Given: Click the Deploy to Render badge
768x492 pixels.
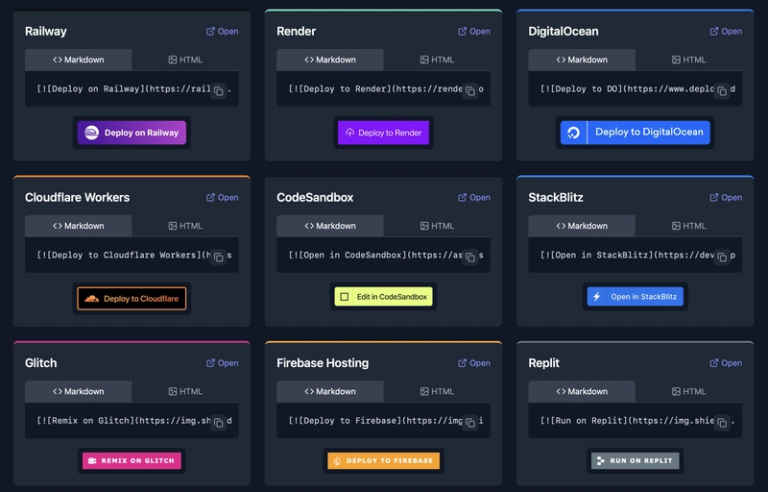Looking at the screenshot, I should pyautogui.click(x=384, y=133).
